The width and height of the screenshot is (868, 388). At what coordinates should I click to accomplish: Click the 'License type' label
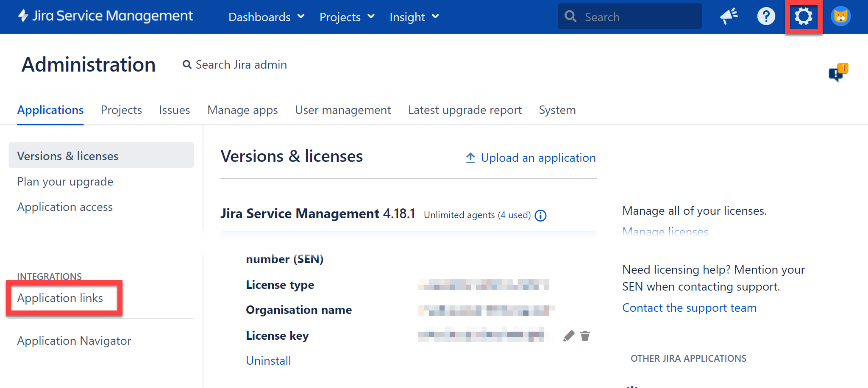pyautogui.click(x=280, y=285)
